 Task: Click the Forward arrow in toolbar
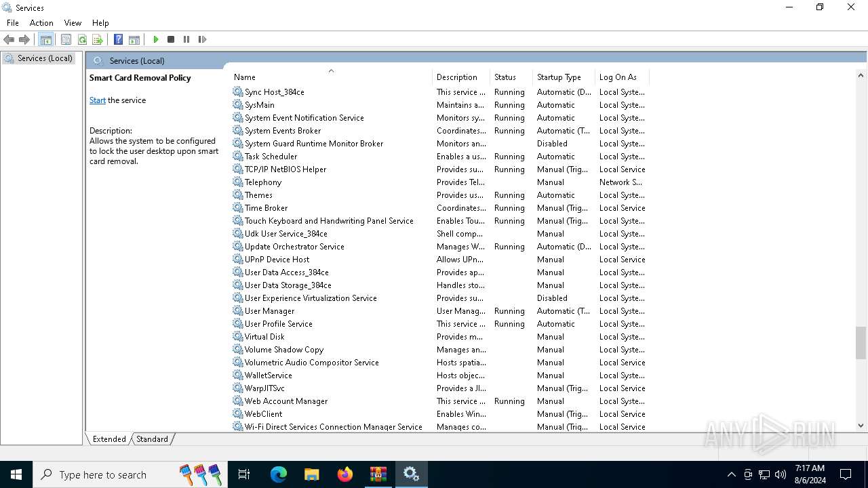click(24, 39)
